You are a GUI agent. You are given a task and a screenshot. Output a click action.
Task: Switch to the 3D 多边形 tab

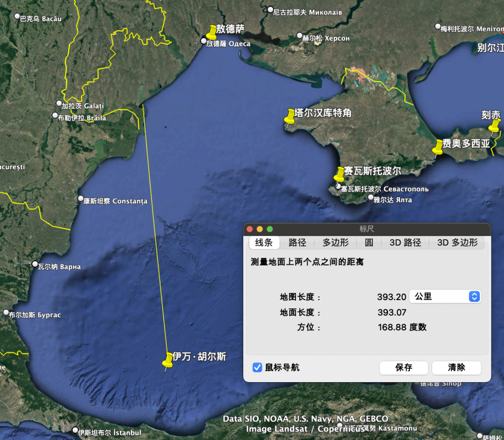click(457, 242)
